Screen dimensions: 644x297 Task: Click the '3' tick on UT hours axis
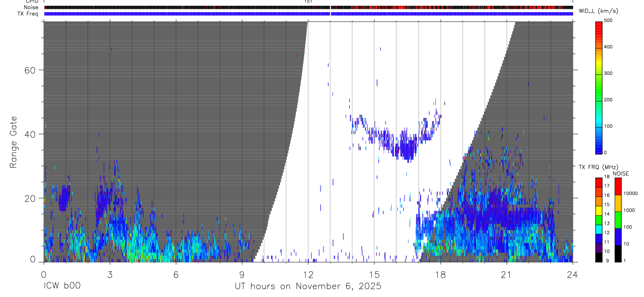(x=110, y=274)
